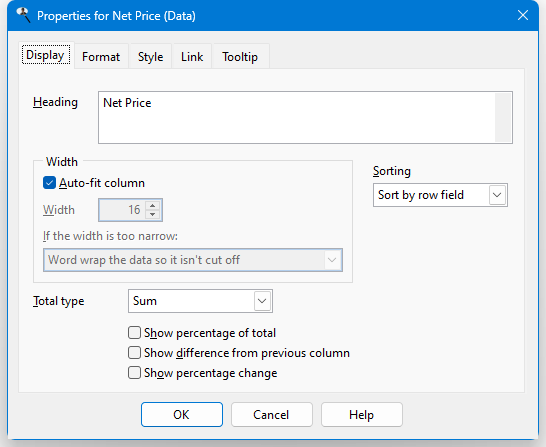
Task: Check Show difference from previous column
Action: click(134, 353)
